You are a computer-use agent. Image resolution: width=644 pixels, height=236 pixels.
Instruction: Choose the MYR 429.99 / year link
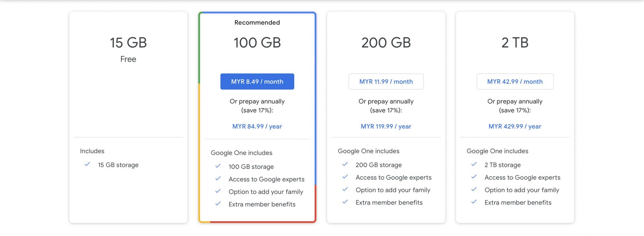pyautogui.click(x=515, y=127)
